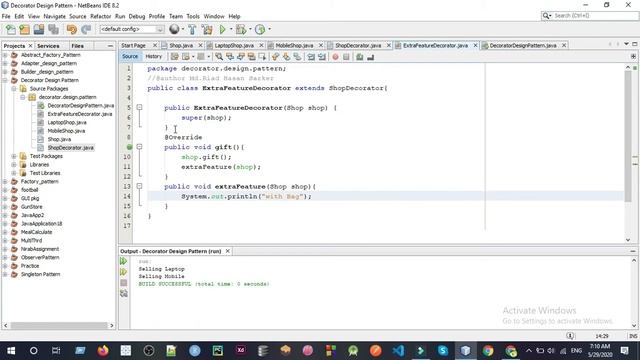This screenshot has width=640, height=360.
Task: Click the Redo toolbar icon
Action: tap(86, 29)
